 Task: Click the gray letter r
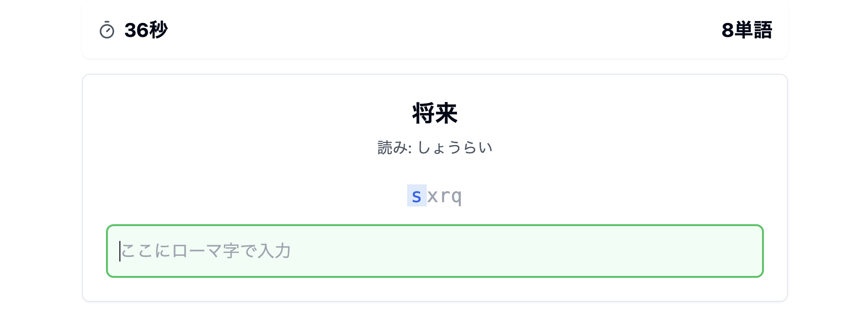tap(445, 196)
